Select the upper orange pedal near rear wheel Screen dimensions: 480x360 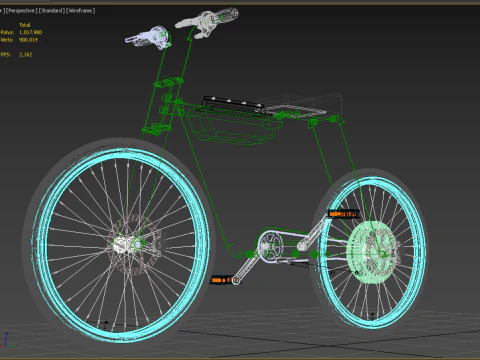coord(343,214)
